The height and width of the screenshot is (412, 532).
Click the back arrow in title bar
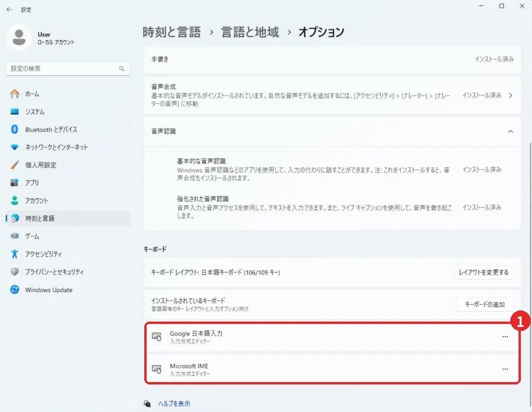[x=9, y=9]
